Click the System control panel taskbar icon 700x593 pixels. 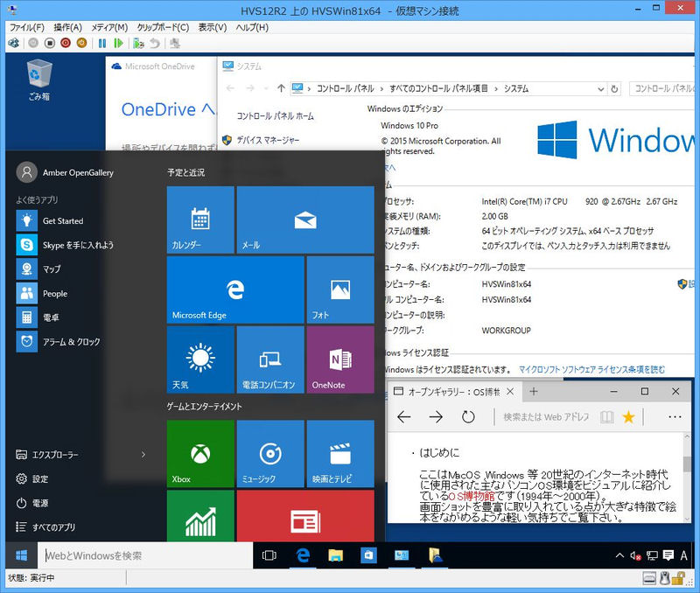pyautogui.click(x=402, y=555)
